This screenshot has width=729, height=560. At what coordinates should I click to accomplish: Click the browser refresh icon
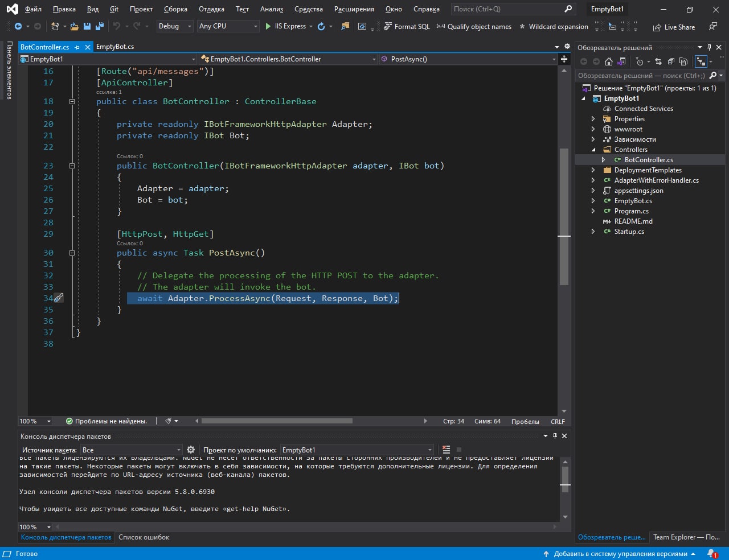point(321,26)
